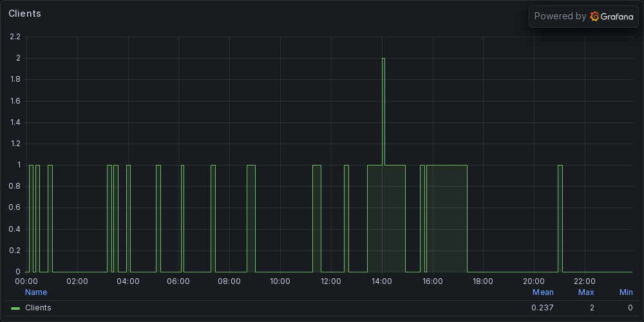Click the min value 0 in legend row
The width and height of the screenshot is (644, 322).
click(630, 308)
